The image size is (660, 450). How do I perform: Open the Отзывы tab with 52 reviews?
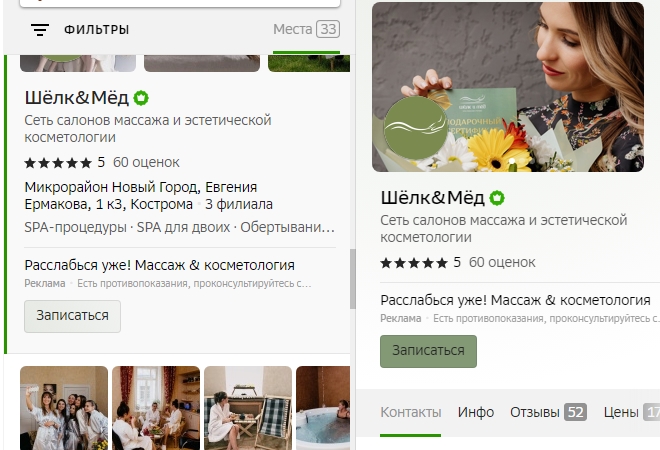(x=548, y=412)
